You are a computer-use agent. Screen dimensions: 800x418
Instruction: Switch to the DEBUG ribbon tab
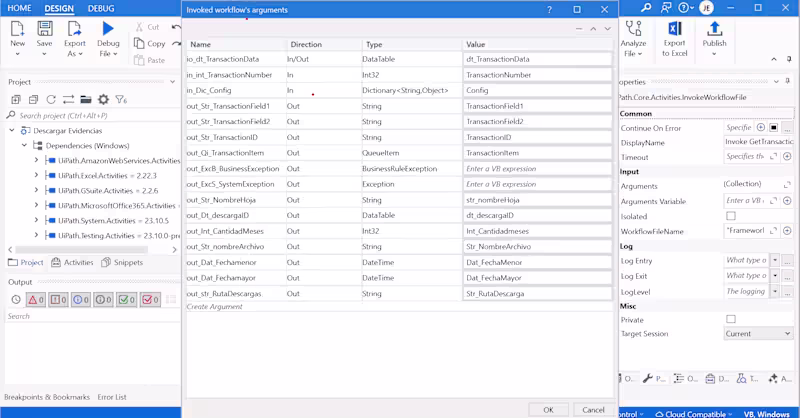click(101, 8)
